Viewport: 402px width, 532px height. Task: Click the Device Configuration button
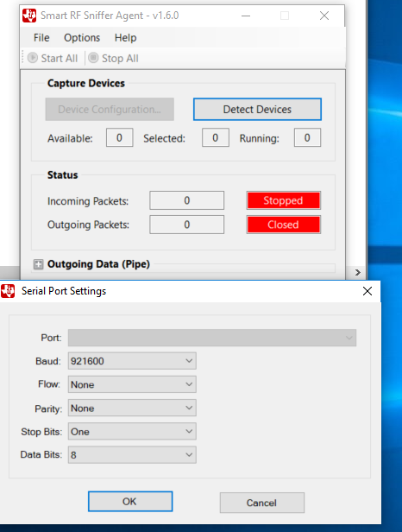click(x=110, y=109)
